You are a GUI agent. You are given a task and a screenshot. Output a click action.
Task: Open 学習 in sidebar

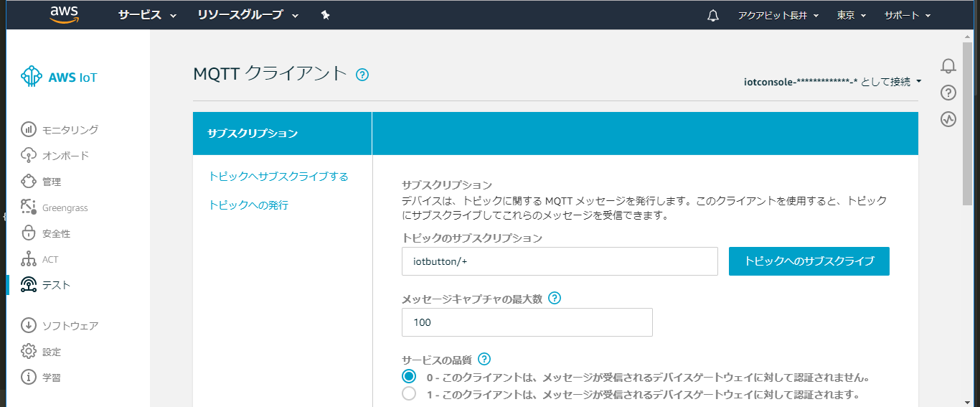click(52, 378)
